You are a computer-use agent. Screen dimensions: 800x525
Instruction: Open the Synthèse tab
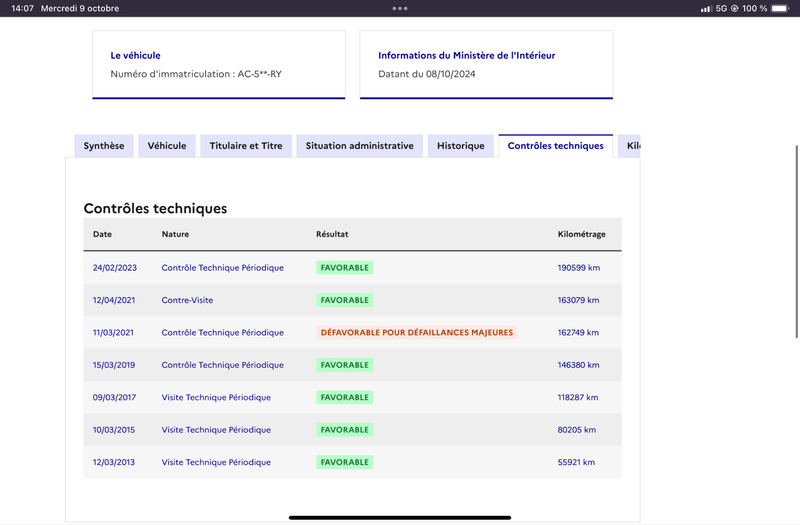(104, 146)
